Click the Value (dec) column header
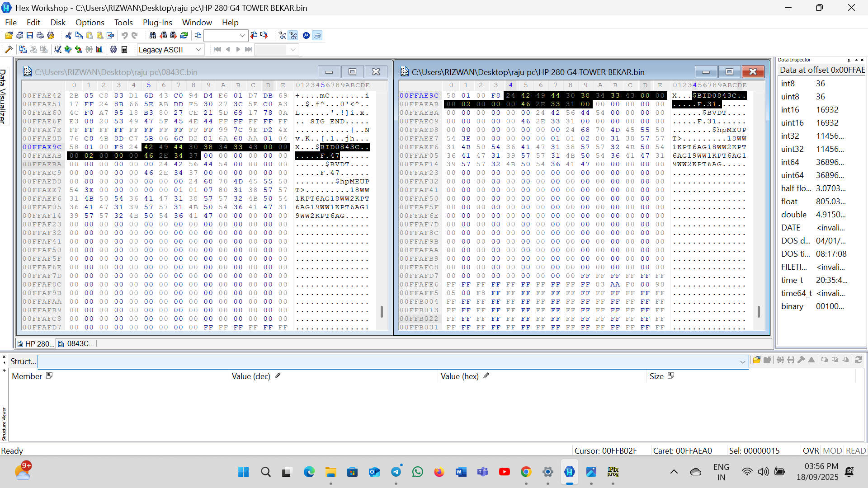The image size is (868, 488). [x=333, y=376]
